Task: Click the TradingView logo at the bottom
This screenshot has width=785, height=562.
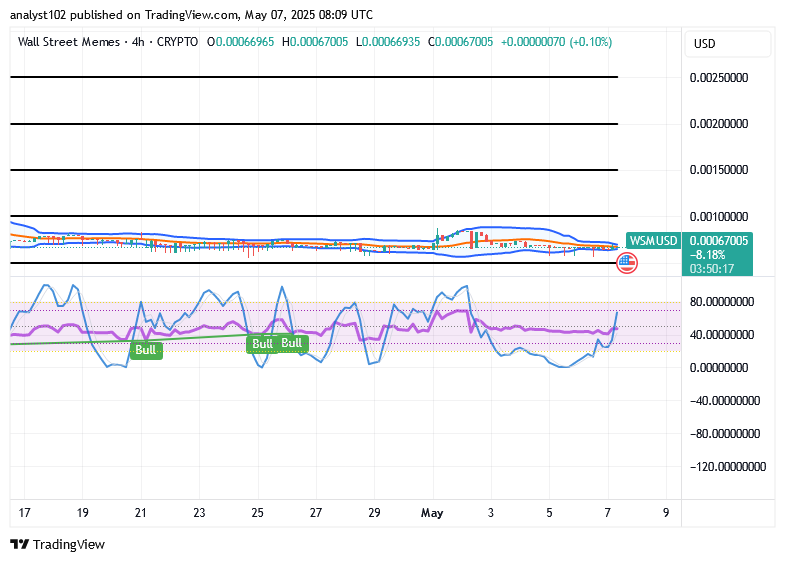Action: coord(58,544)
